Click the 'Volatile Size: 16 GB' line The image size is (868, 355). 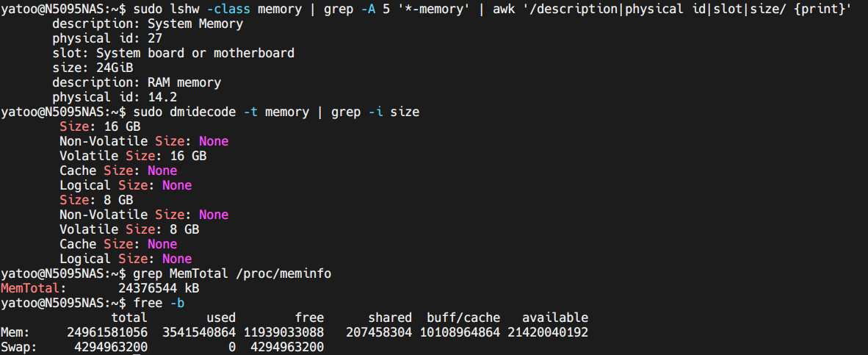[x=133, y=156]
